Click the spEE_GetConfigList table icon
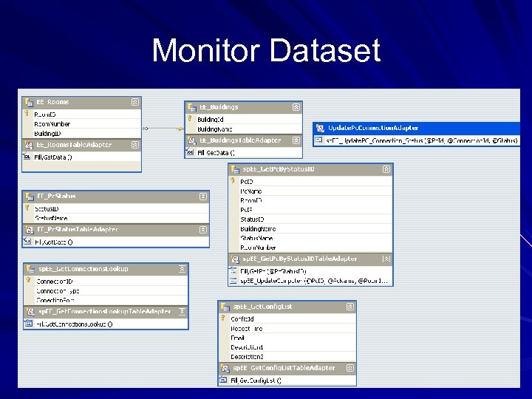Image resolution: width=532 pixels, height=399 pixels. tap(225, 307)
